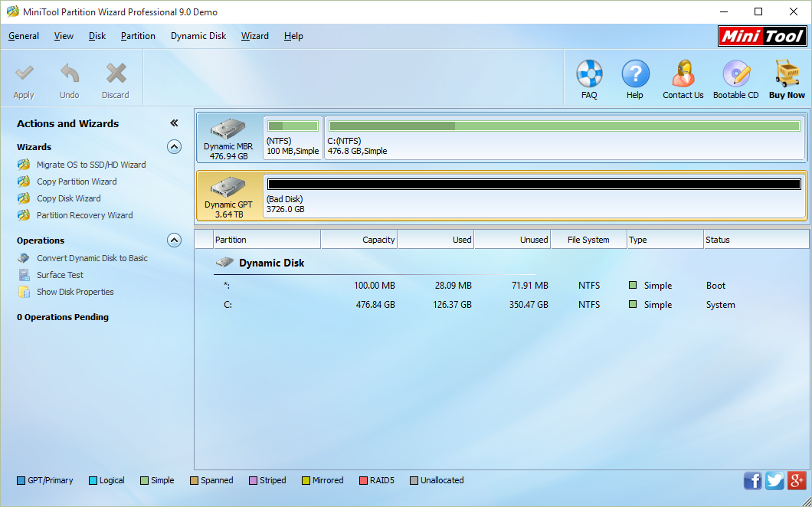Click the MiniTool logo
Viewport: 812px width, 507px height.
pyautogui.click(x=762, y=37)
